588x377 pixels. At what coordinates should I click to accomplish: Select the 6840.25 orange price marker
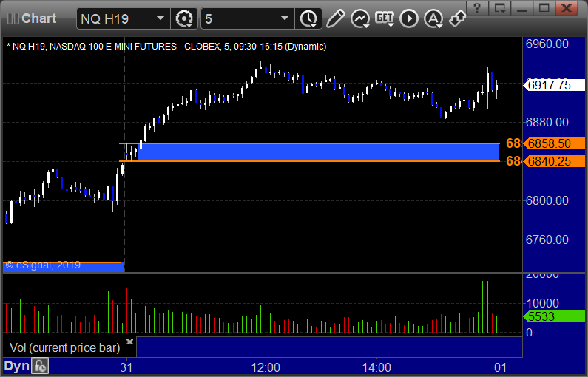tap(554, 161)
